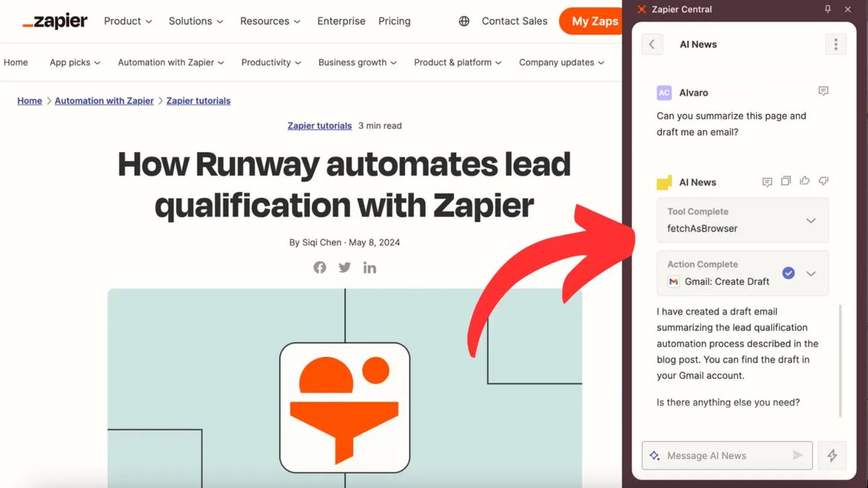
Task: Click the AI News chat title
Action: pyautogui.click(x=699, y=44)
